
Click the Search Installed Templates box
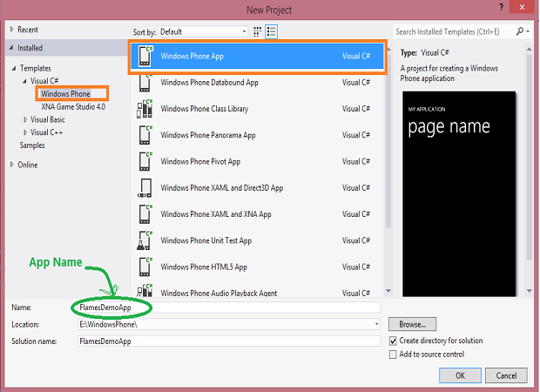tap(454, 31)
